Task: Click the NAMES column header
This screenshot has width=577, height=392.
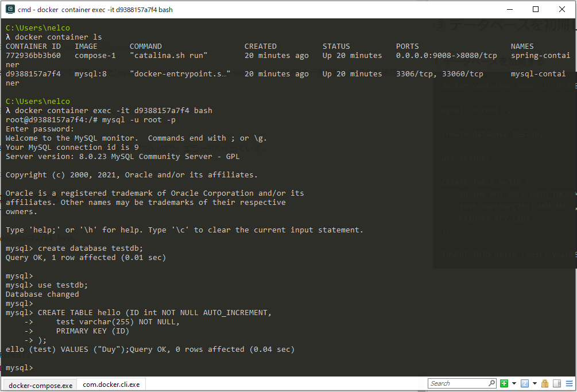Action: (x=522, y=46)
